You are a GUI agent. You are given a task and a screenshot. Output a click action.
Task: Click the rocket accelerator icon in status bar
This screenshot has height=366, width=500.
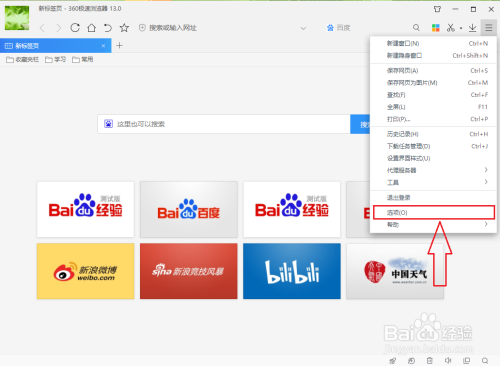pyautogui.click(x=393, y=360)
